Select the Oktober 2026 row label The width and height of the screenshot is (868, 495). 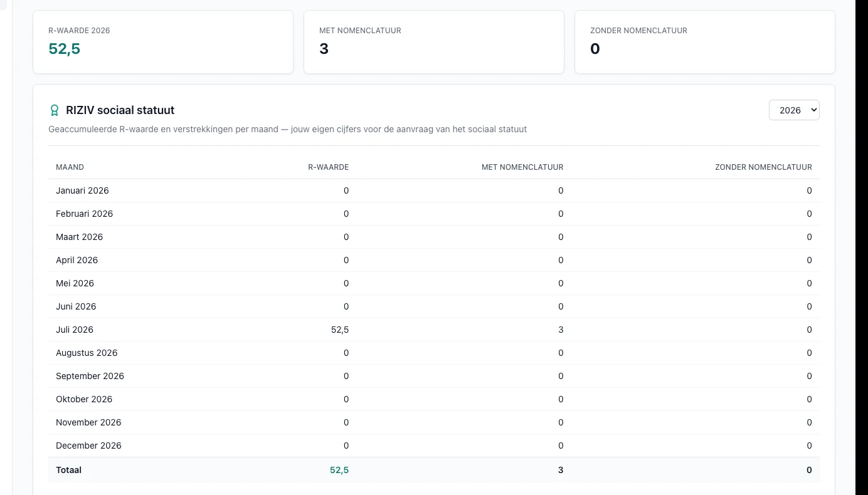(84, 399)
